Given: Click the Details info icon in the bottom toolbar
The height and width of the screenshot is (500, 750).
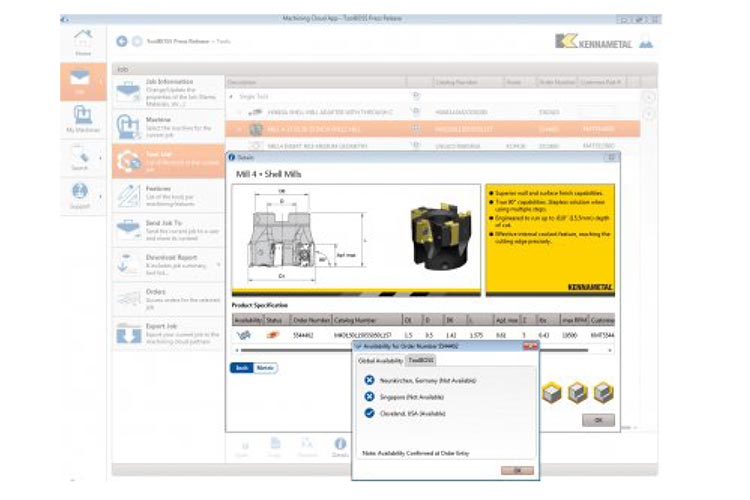Looking at the screenshot, I should 340,447.
